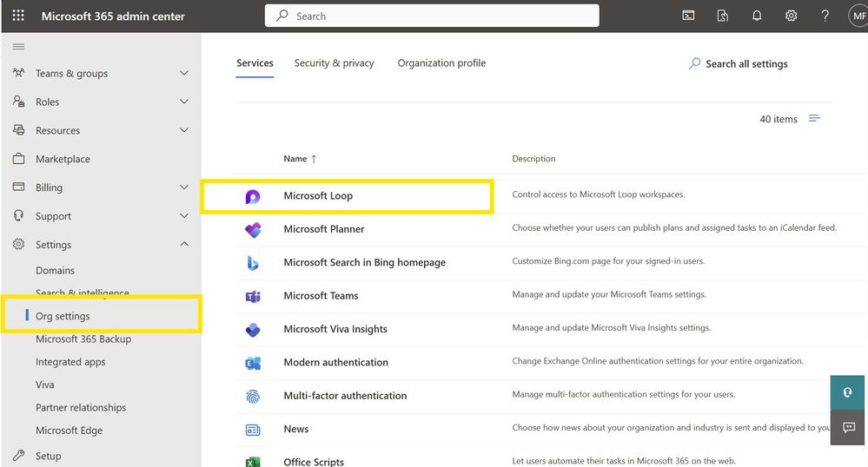Open the Microsoft Loop service
Viewport: 868px width, 467px height.
[318, 196]
